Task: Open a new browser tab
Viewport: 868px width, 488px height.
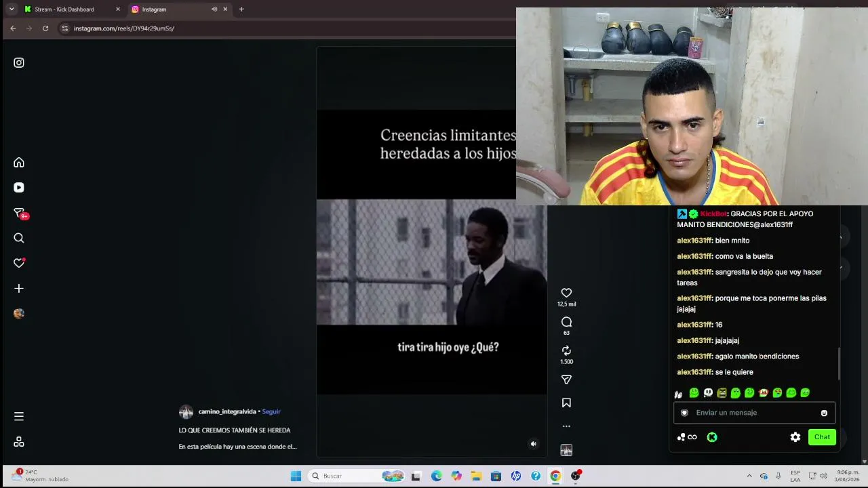Action: [x=241, y=9]
